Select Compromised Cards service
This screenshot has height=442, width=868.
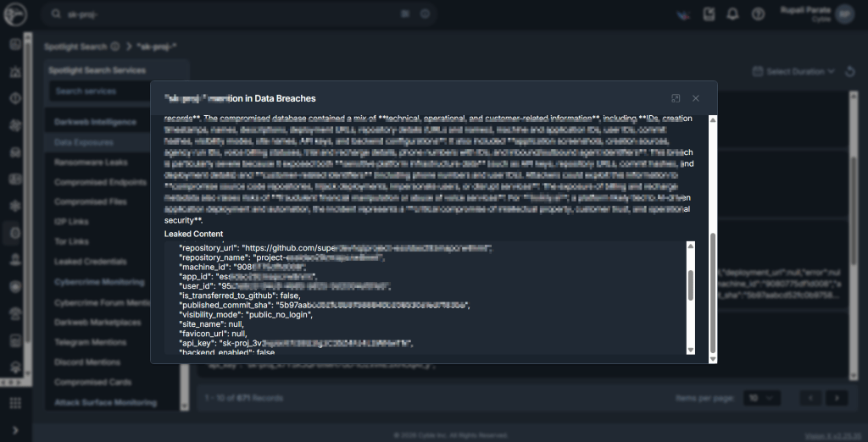coord(93,382)
